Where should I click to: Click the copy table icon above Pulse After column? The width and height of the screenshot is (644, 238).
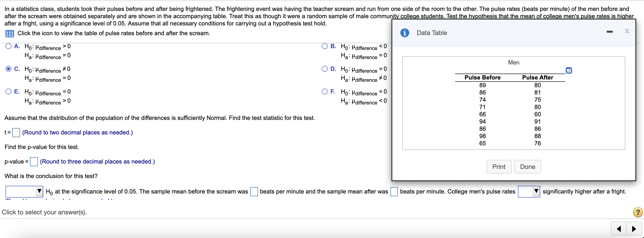(x=569, y=70)
